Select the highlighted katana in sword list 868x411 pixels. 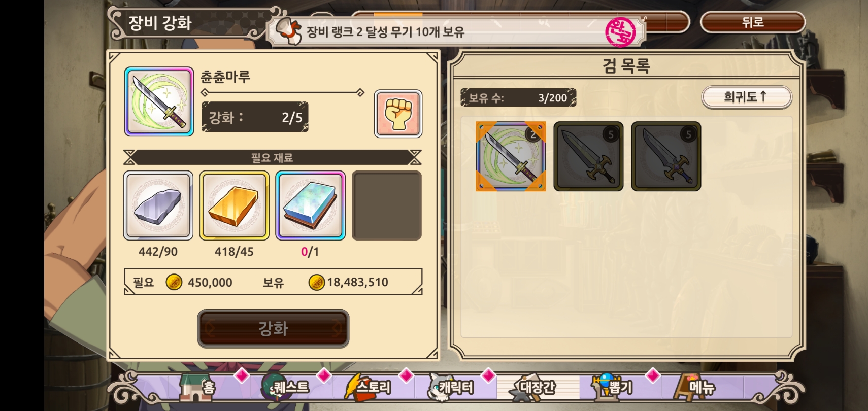511,156
